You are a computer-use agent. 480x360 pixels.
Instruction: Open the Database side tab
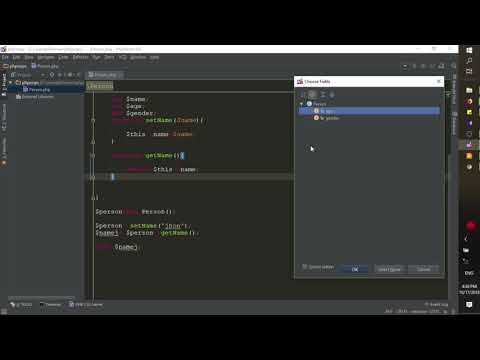(454, 123)
